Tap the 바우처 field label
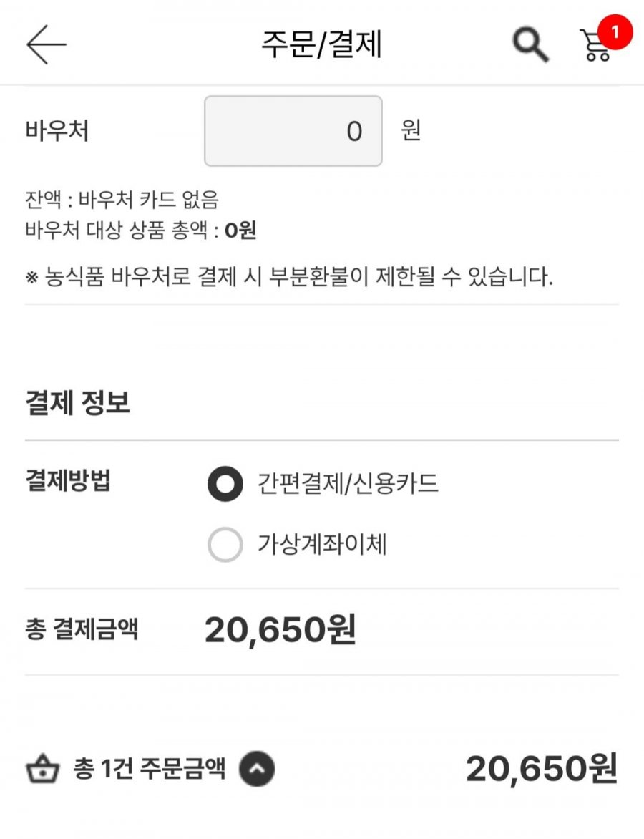The height and width of the screenshot is (839, 644). pyautogui.click(x=57, y=132)
